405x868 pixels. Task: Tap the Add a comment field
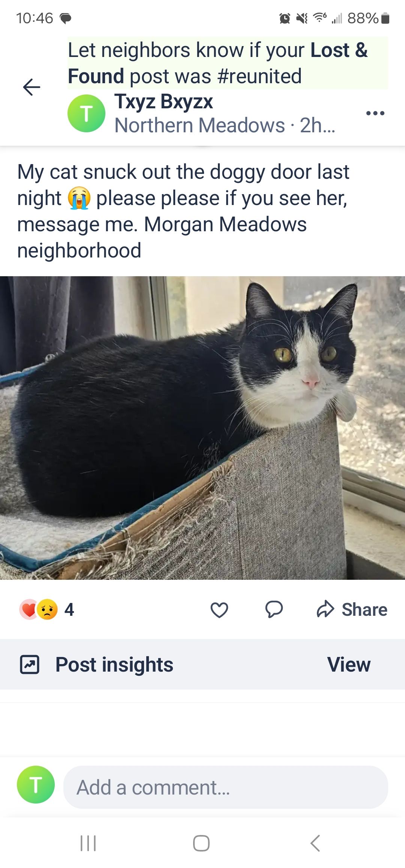226,787
